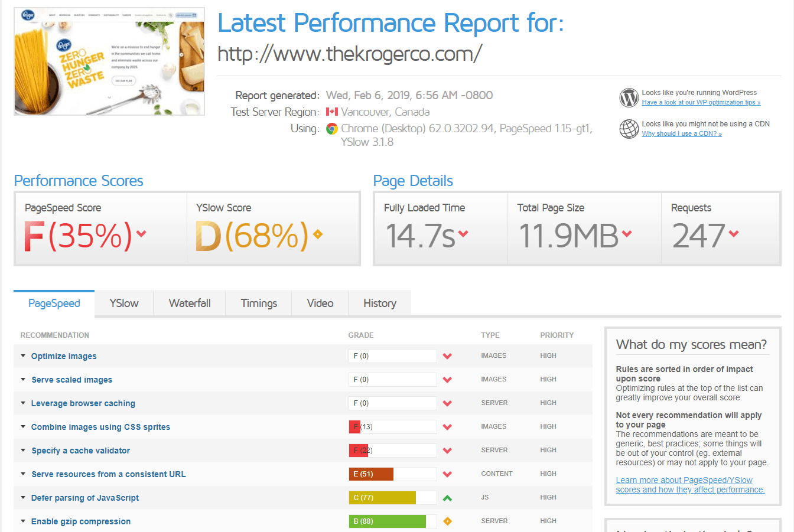The height and width of the screenshot is (532, 794).
Task: Click the B (88) green grade bar
Action: (393, 521)
